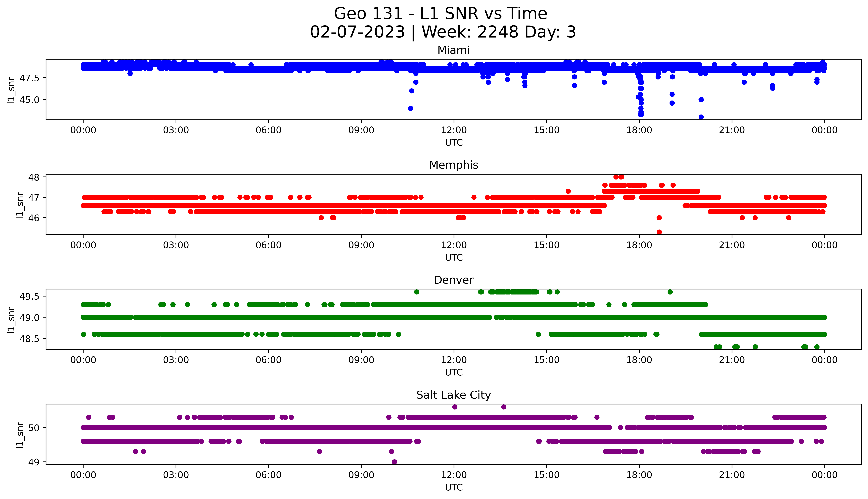Select the 'Miami' subplot title
The image size is (868, 499).
coord(453,50)
